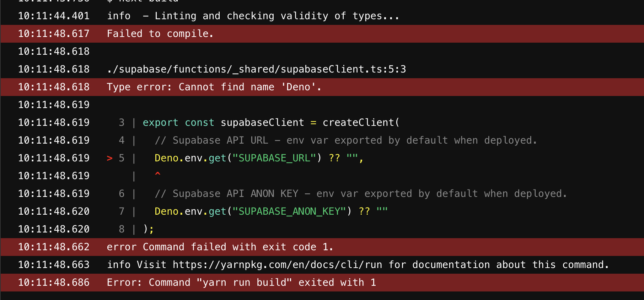The height and width of the screenshot is (300, 644).
Task: Click the red caret under Deno
Action: tap(158, 174)
